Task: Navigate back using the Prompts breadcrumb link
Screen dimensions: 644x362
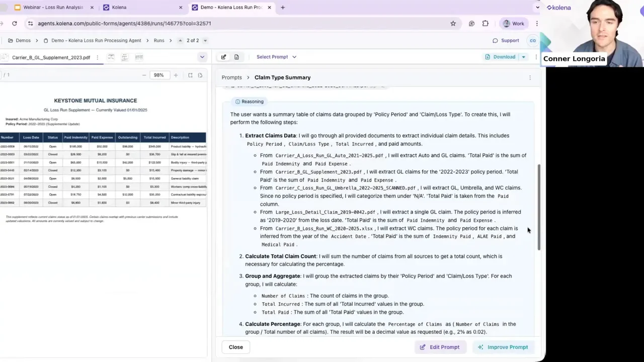Action: pyautogui.click(x=231, y=77)
